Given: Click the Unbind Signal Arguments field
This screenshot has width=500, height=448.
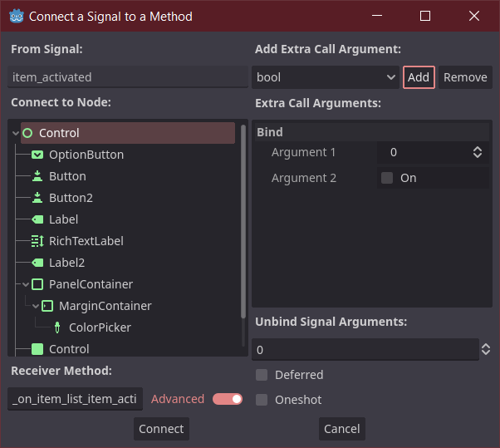Looking at the screenshot, I should click(x=365, y=350).
